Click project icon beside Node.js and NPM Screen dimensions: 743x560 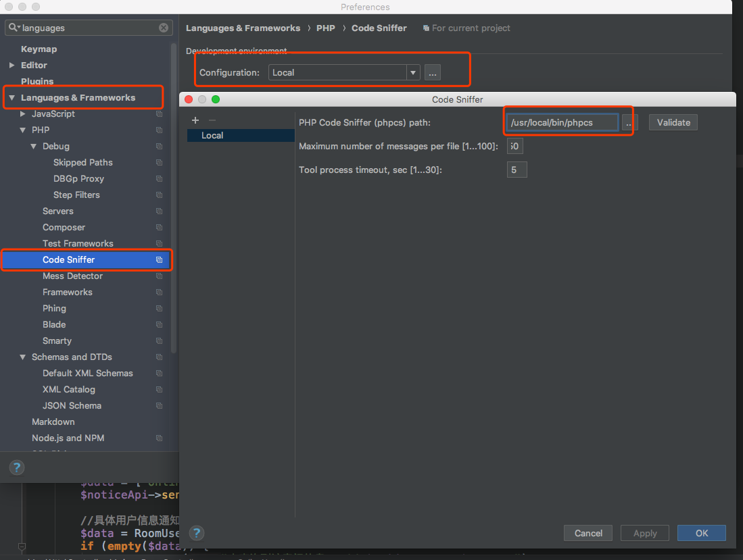coord(160,438)
